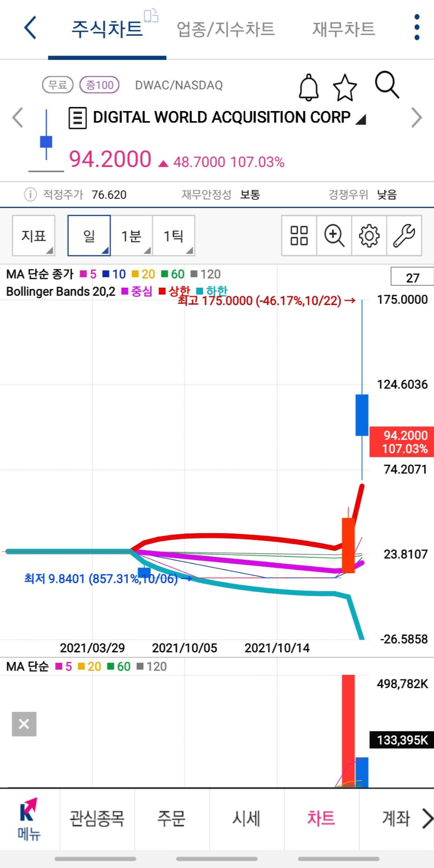
Task: Open multi-chart grid layout icon
Action: click(299, 236)
